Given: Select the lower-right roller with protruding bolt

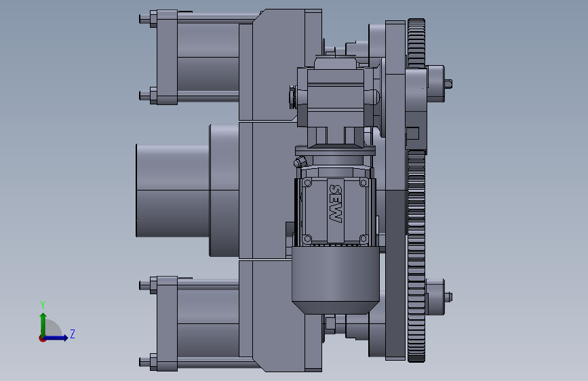Looking at the screenshot, I should 436,297.
